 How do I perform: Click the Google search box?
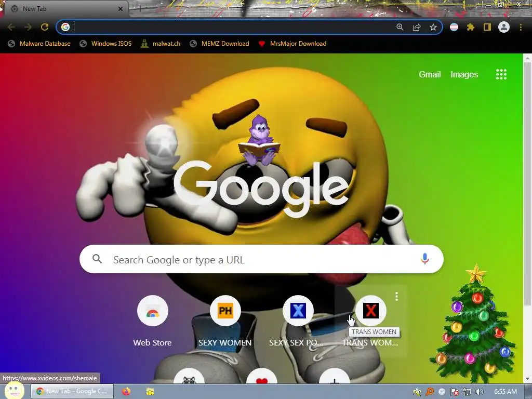click(x=261, y=259)
